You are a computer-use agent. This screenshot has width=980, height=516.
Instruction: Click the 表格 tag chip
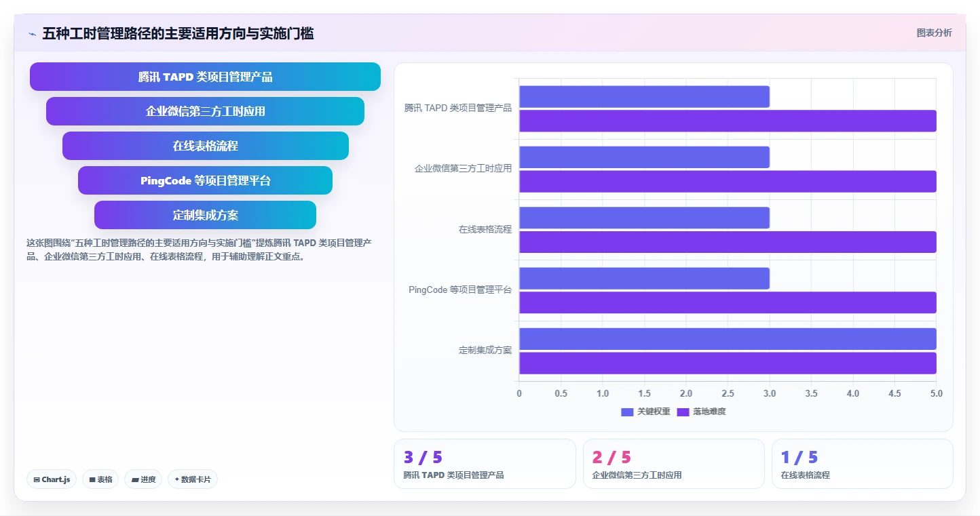tap(100, 479)
